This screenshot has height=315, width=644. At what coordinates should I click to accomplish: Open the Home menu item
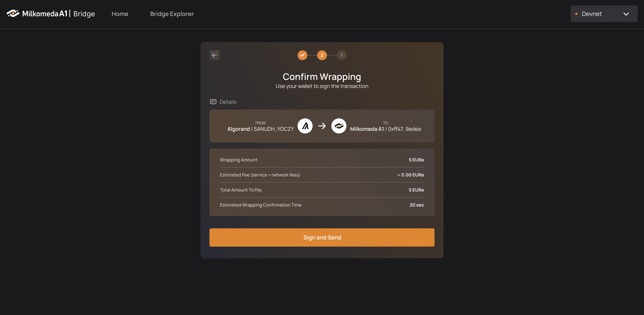point(120,14)
